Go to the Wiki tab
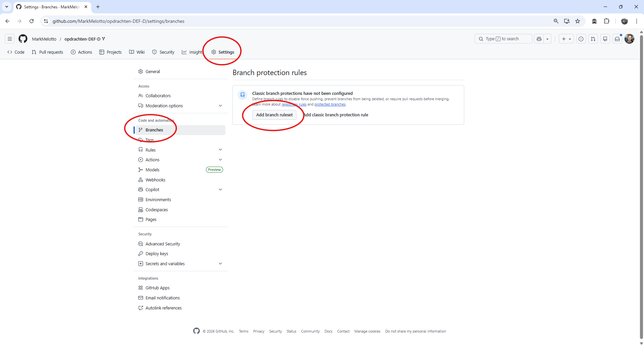644x346 pixels. click(137, 52)
